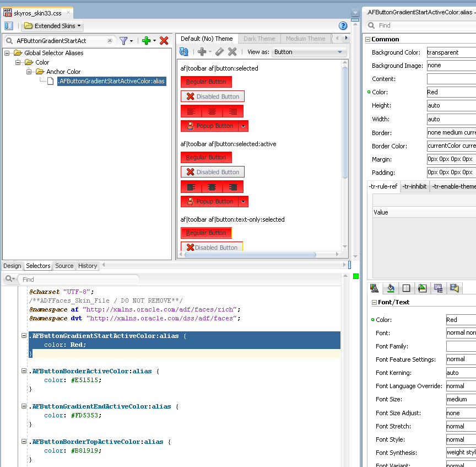Click the red X delete selector icon

click(x=164, y=41)
